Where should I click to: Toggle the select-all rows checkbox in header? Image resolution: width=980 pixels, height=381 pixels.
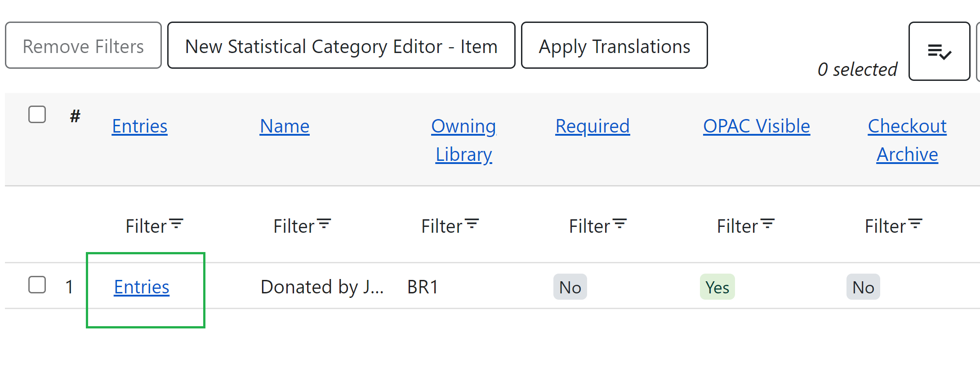(37, 115)
